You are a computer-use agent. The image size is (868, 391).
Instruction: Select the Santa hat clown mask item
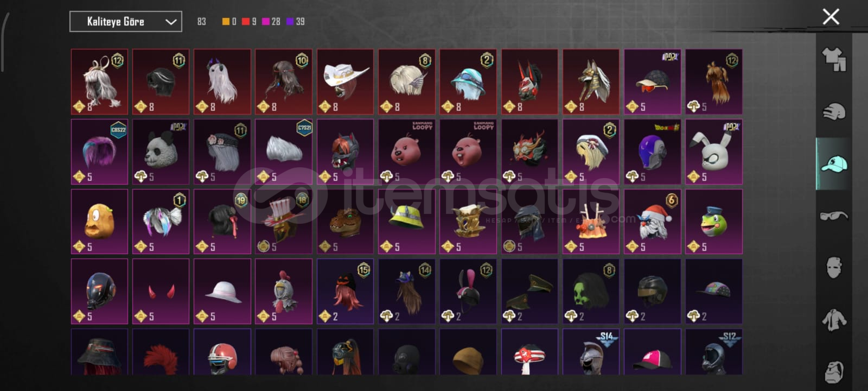point(652,221)
